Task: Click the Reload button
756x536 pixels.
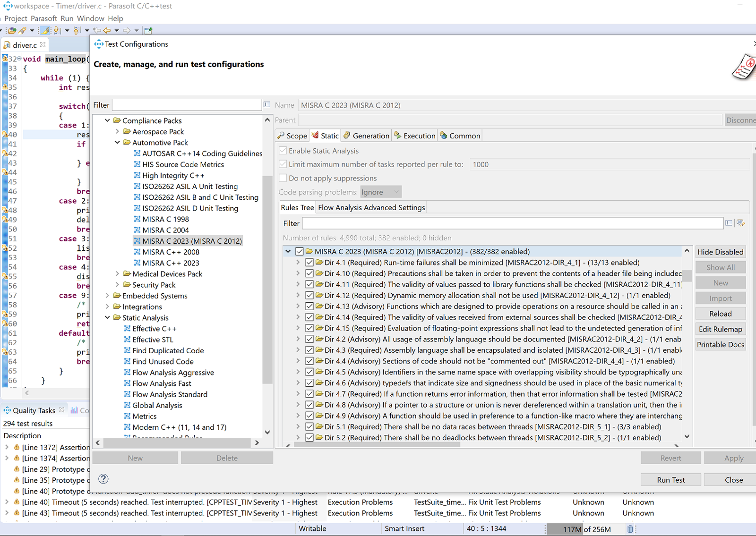Action: point(721,314)
